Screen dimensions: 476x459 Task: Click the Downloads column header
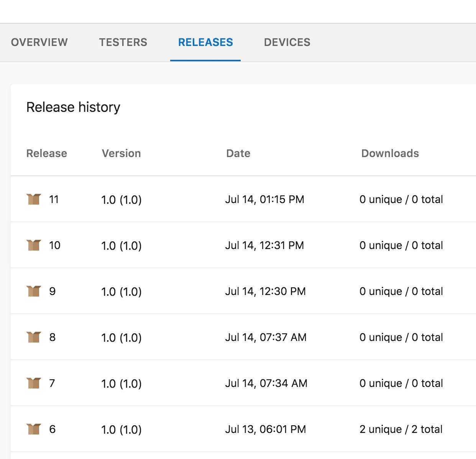(x=390, y=153)
